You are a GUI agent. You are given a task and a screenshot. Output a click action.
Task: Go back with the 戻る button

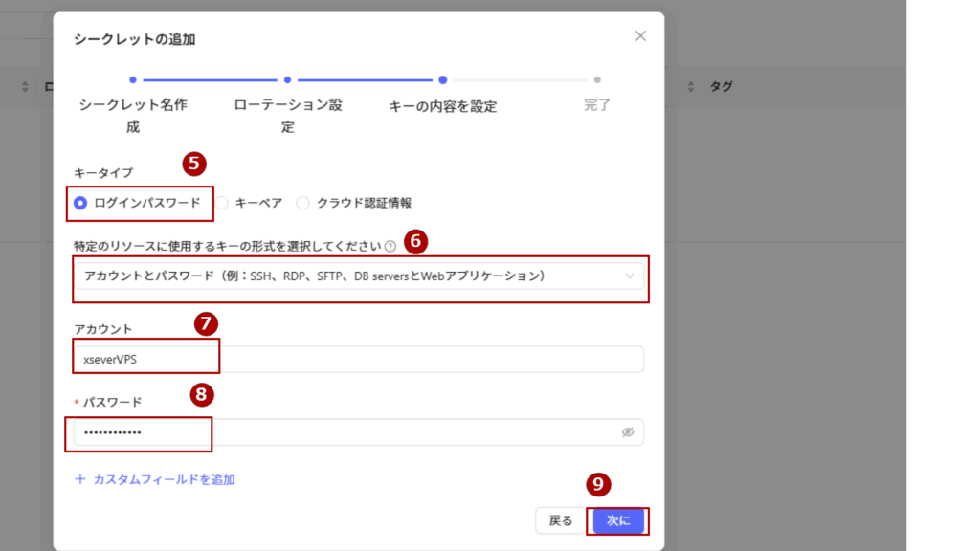click(x=560, y=520)
